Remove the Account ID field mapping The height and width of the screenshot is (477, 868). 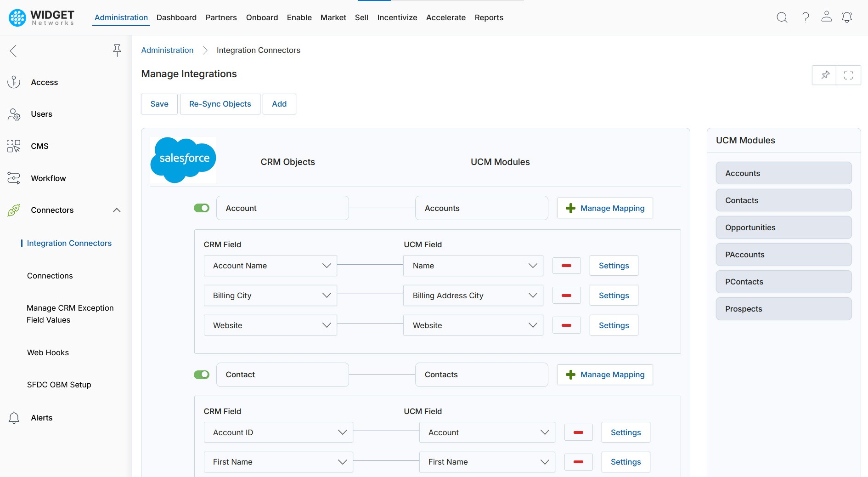click(578, 432)
